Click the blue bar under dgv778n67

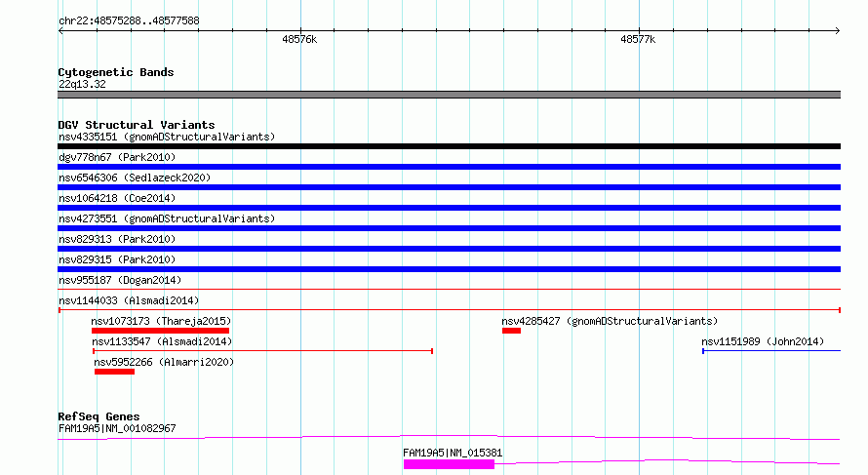[449, 167]
